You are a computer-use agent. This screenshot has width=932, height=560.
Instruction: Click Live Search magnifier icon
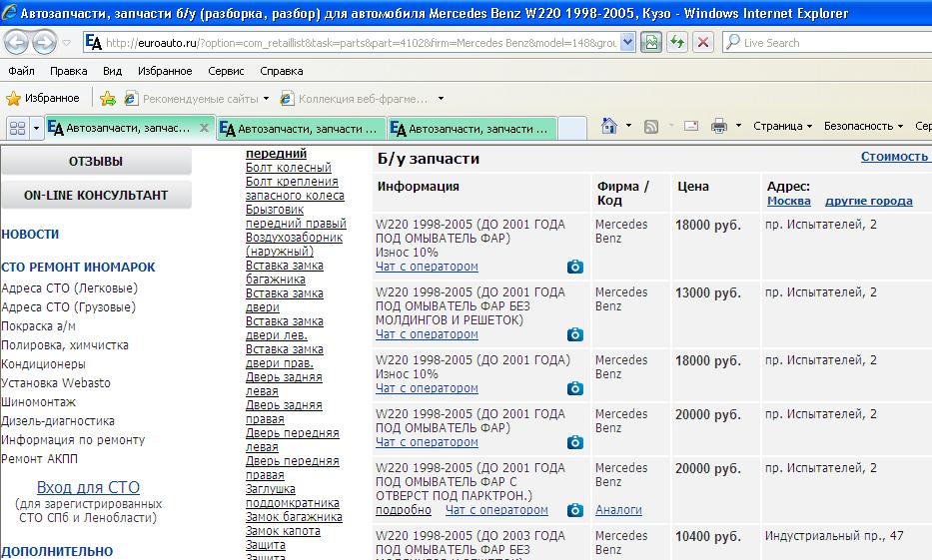733,42
